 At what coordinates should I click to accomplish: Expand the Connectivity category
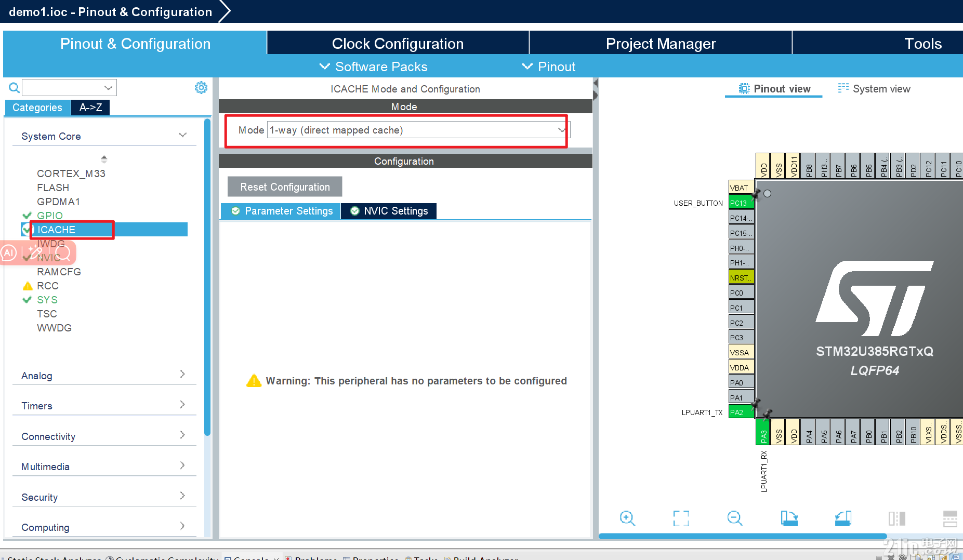(x=182, y=435)
